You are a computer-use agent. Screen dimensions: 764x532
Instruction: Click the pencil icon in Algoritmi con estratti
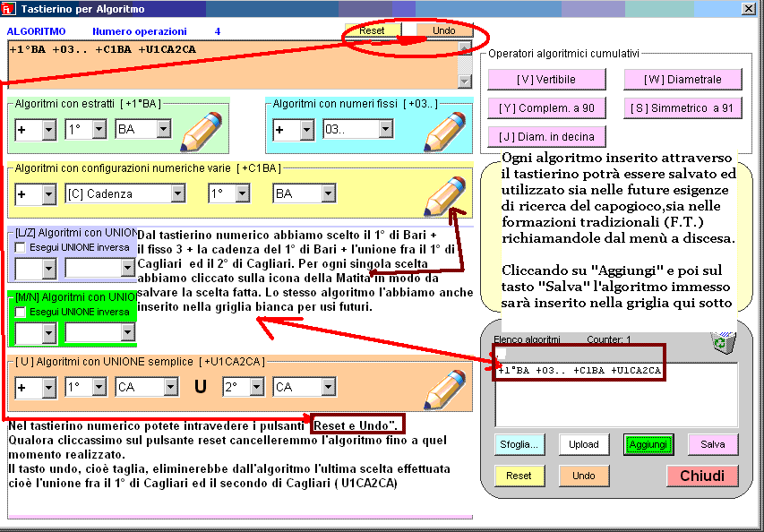coord(202,132)
